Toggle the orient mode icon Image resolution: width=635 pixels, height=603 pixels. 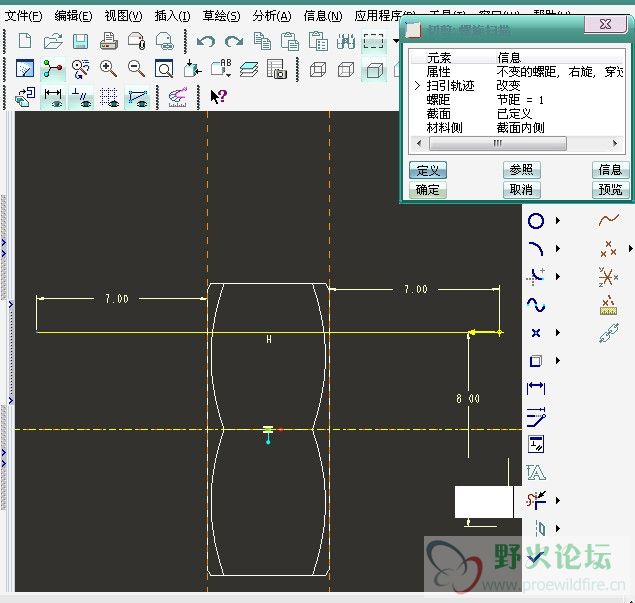coord(81,69)
